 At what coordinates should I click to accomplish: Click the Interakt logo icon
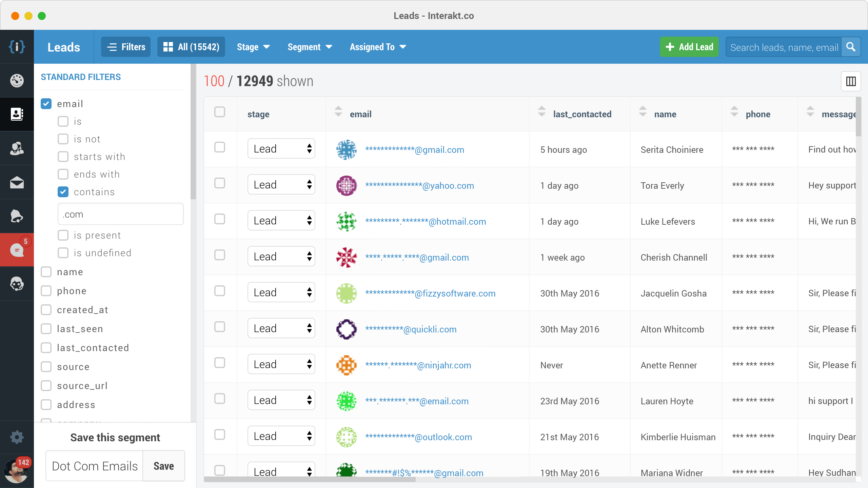(x=17, y=47)
